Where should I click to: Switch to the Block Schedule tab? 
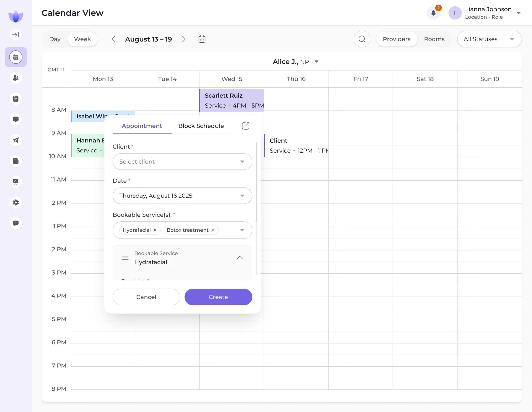pos(201,126)
